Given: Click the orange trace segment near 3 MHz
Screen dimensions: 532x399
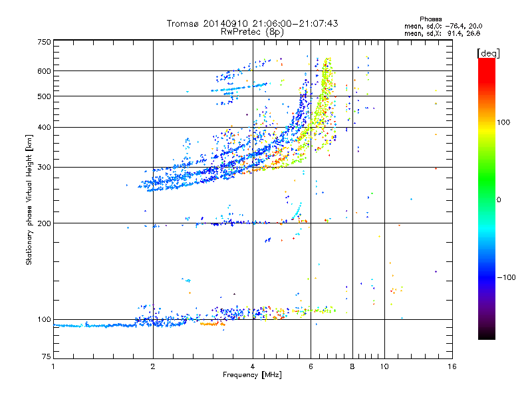Looking at the screenshot, I should (212, 324).
